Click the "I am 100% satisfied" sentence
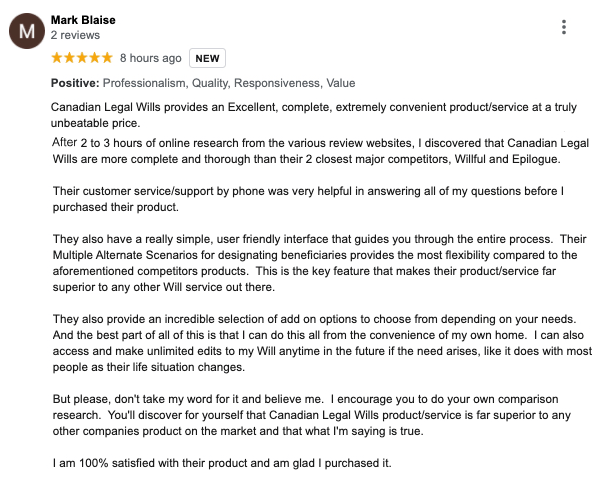This screenshot has height=485, width=615. pos(222,463)
